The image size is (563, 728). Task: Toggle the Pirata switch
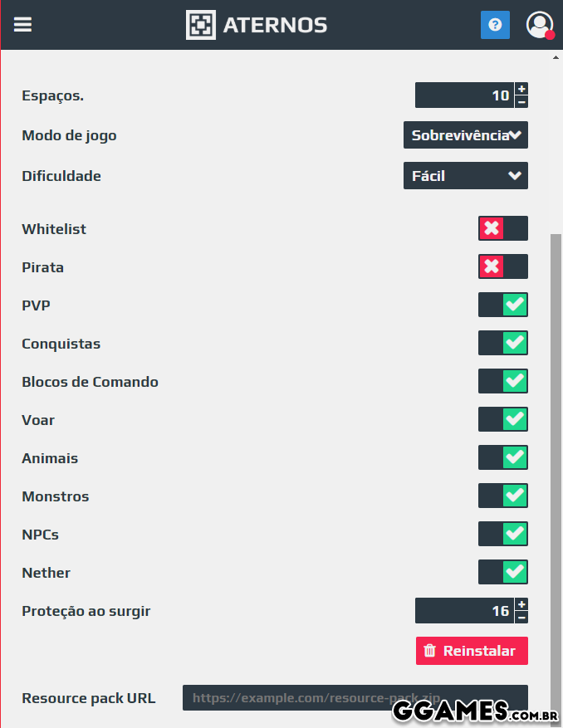click(502, 266)
